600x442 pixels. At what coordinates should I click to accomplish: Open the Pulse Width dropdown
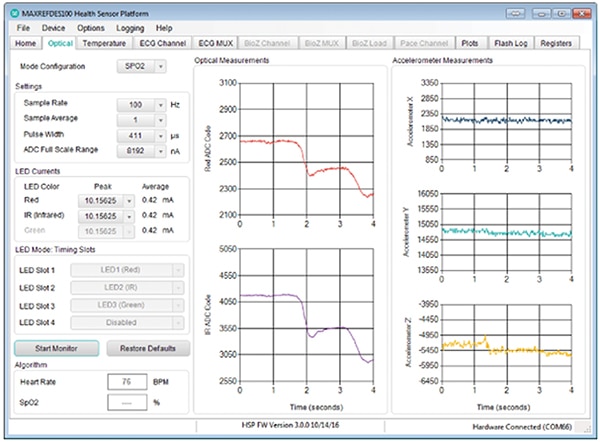139,134
